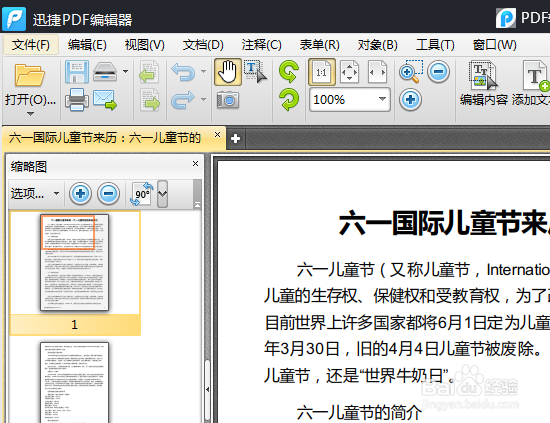Screen dimensions: 550x423
Task: Expand the 打开(O) dropdown arrow
Action: (31, 114)
